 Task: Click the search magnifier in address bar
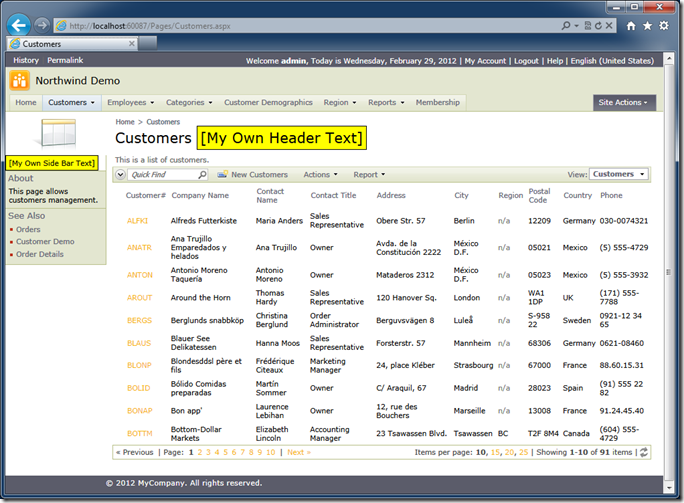pos(566,26)
